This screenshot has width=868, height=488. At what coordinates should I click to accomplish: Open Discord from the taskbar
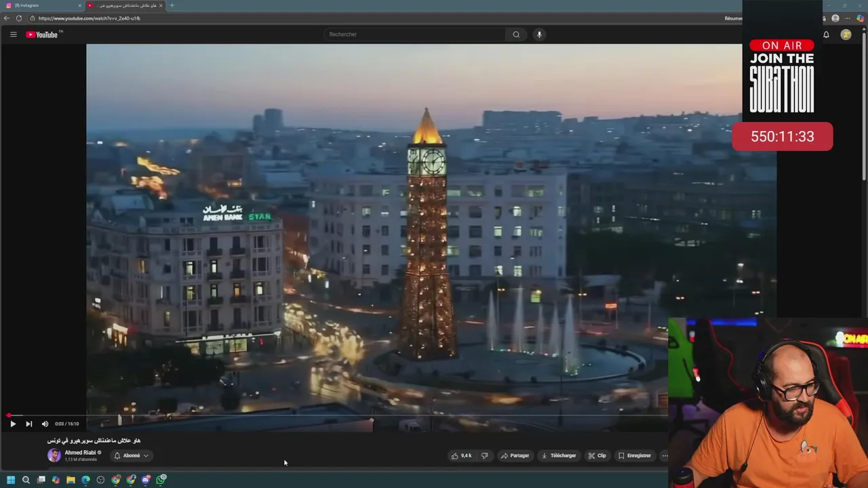(146, 480)
